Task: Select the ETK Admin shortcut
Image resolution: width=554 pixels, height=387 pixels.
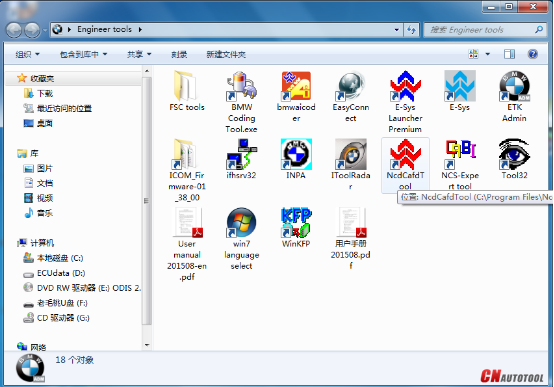Action: tap(514, 96)
